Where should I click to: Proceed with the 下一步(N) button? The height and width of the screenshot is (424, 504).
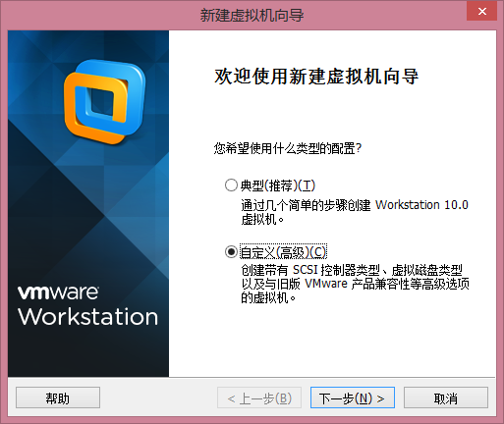coord(353,397)
